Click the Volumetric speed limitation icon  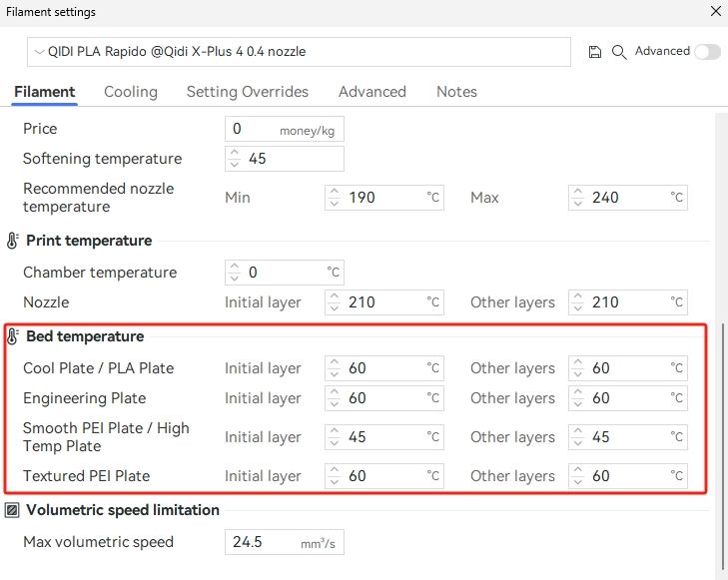[x=13, y=510]
